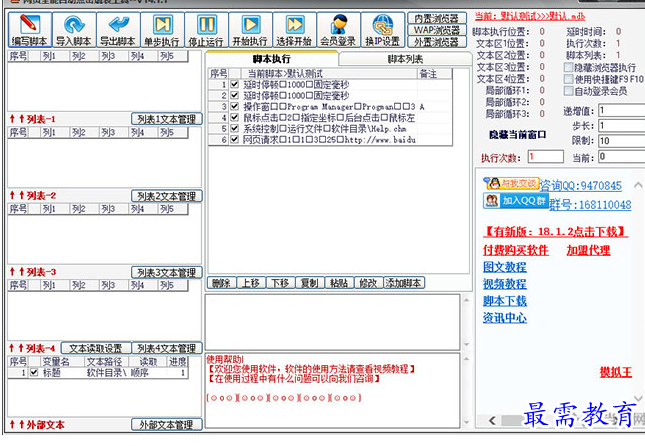Open the 换IP设置 globe icon
The image size is (645, 446).
[383, 30]
